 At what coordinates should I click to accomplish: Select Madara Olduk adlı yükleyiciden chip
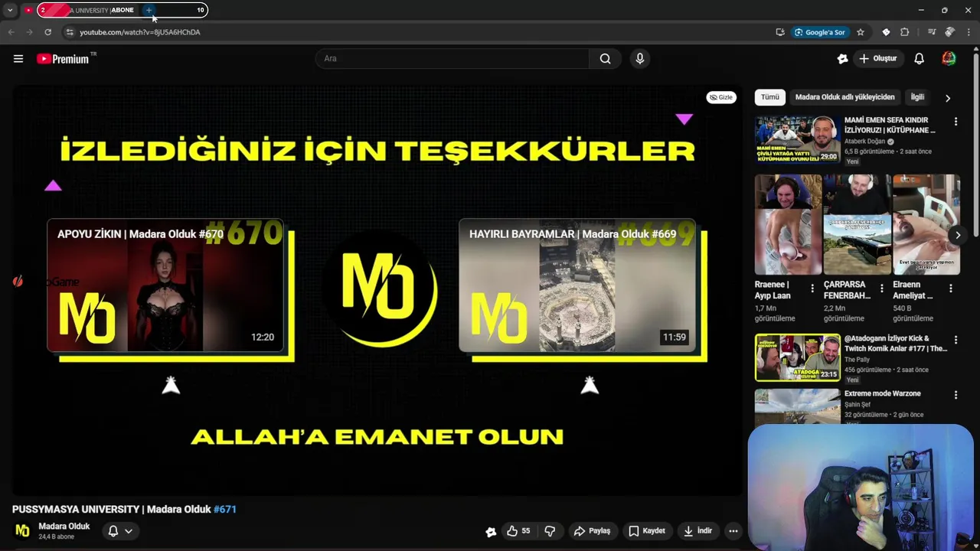tap(844, 97)
